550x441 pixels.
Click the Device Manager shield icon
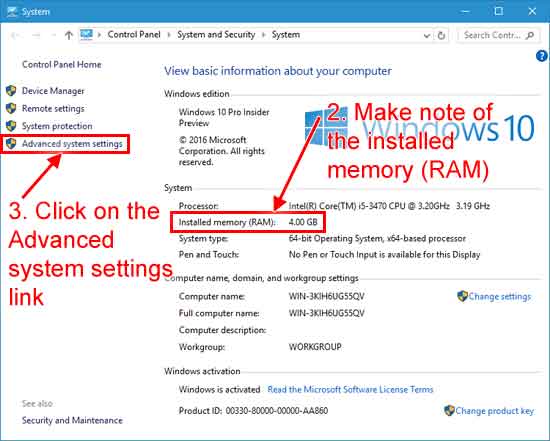point(11,91)
